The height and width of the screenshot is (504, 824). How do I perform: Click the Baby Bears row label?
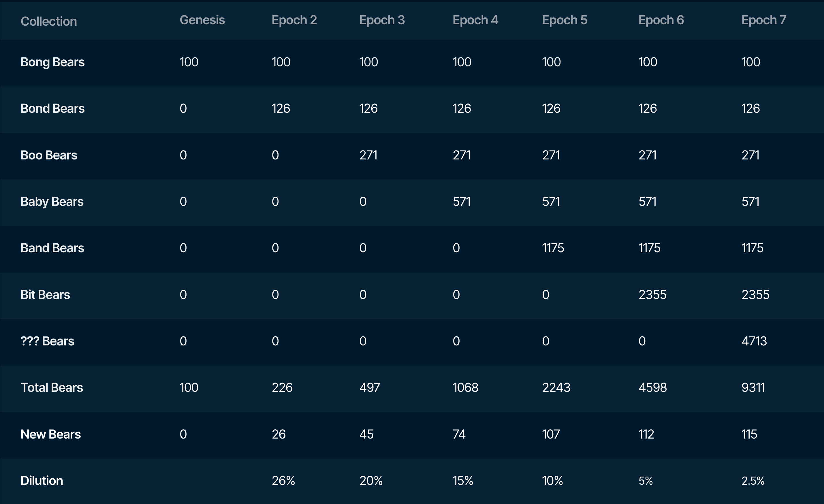52,202
